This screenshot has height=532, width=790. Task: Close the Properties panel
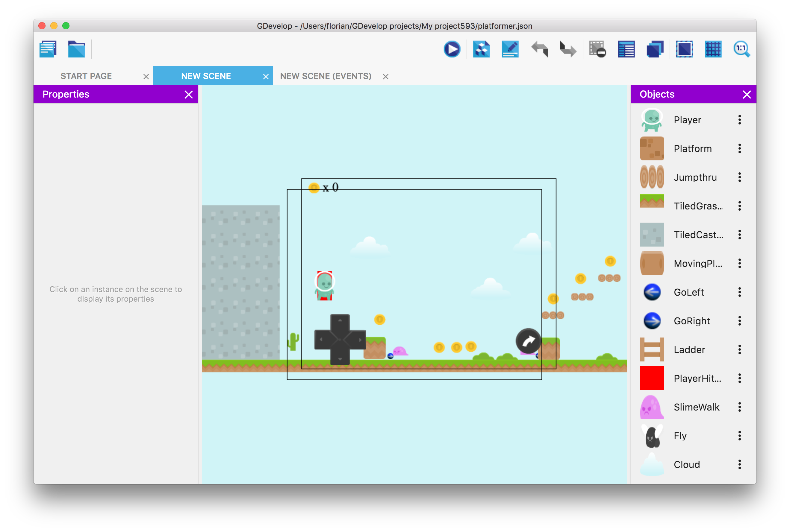(x=189, y=94)
